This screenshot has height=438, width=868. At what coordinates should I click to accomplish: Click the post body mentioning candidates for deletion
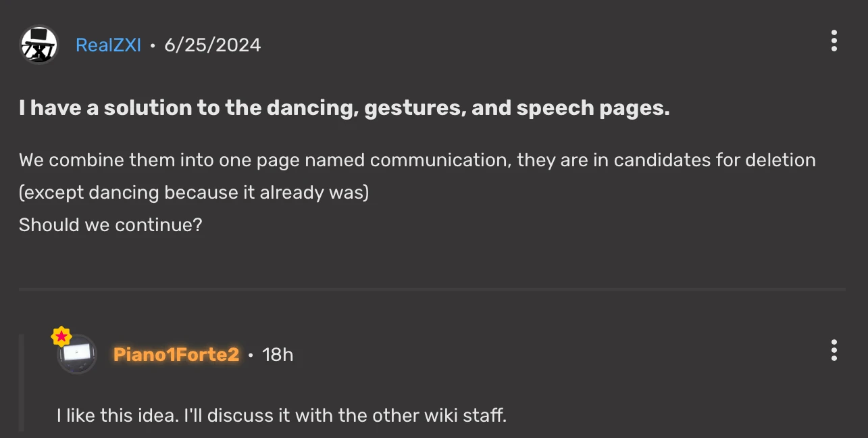[x=417, y=160]
